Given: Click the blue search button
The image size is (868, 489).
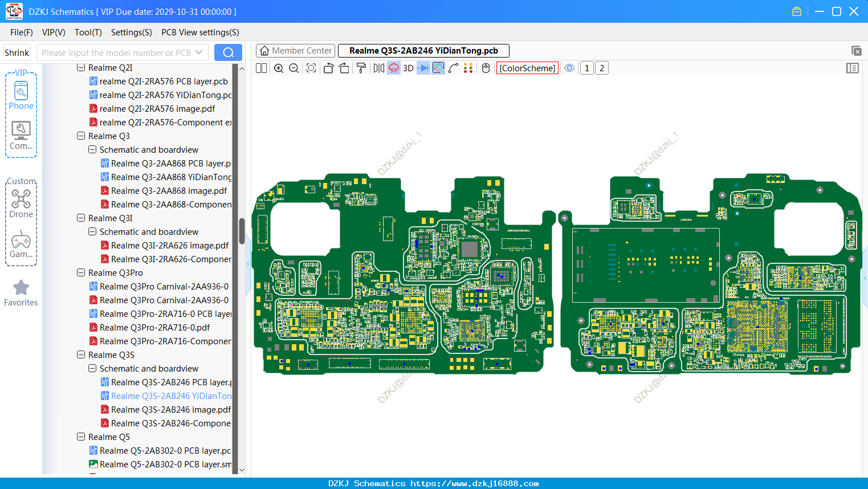Looking at the screenshot, I should click(x=228, y=52).
